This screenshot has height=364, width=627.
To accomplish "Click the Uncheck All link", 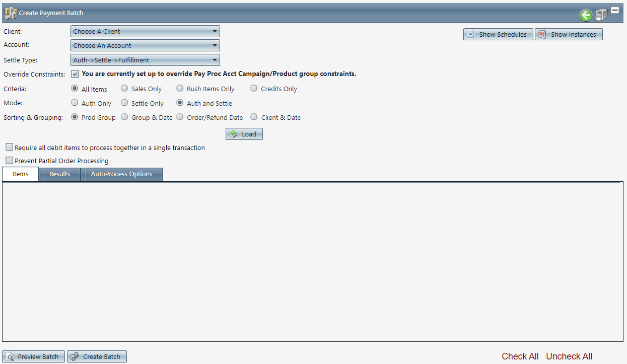I will 569,356.
